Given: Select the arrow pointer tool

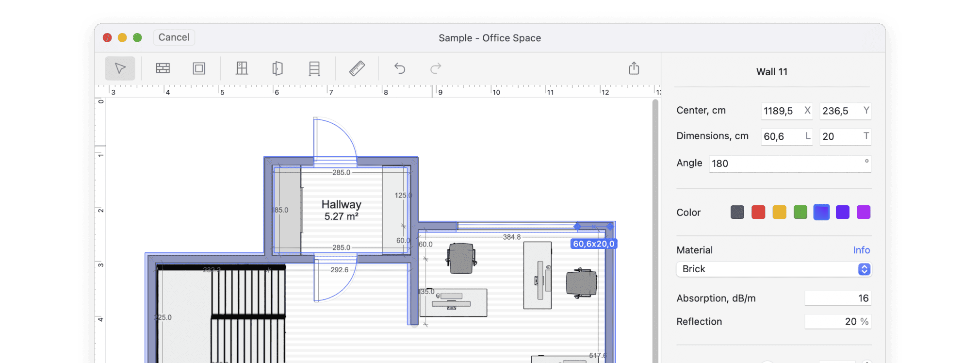Looking at the screenshot, I should pos(120,68).
